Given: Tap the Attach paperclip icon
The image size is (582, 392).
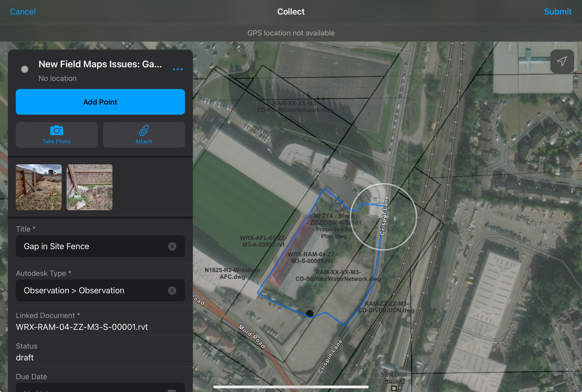Looking at the screenshot, I should click(144, 131).
